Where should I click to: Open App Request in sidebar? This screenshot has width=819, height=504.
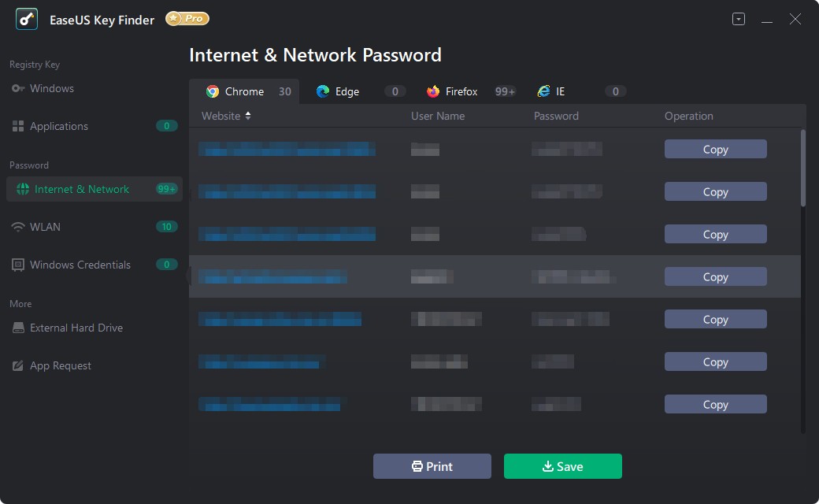(60, 365)
